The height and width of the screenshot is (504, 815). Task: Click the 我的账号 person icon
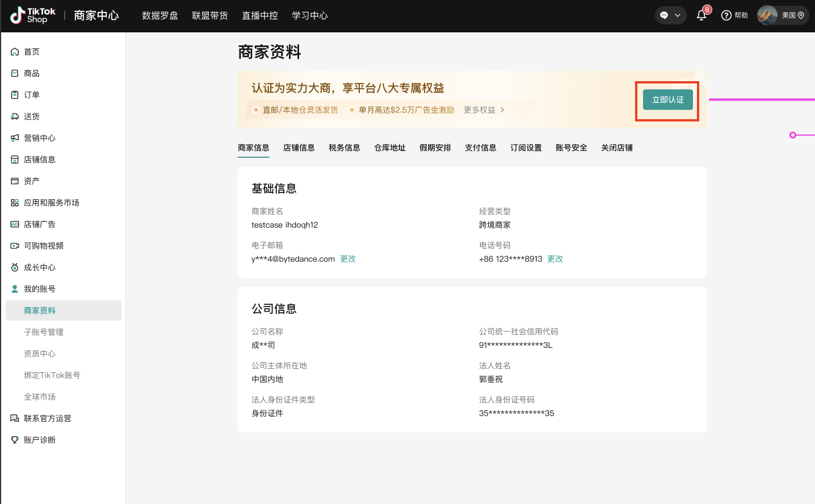(15, 289)
